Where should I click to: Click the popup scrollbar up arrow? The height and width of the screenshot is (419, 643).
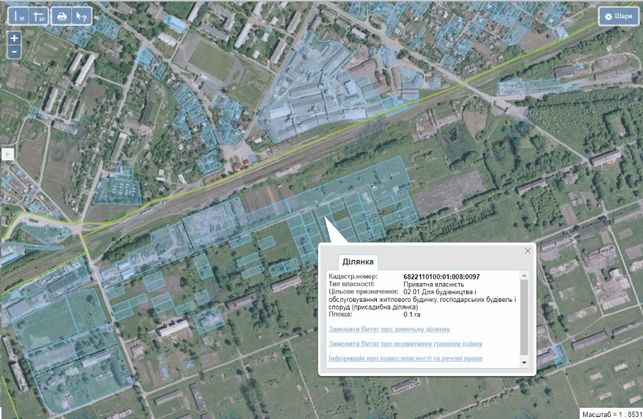click(524, 275)
